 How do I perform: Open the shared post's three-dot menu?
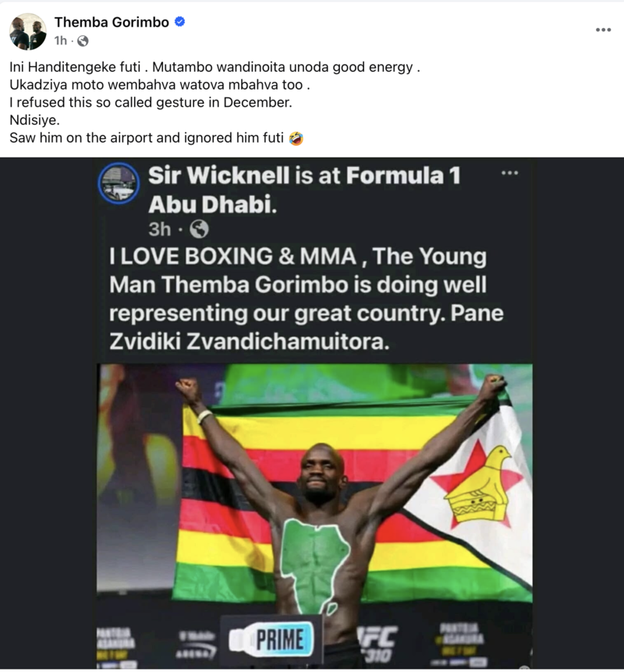tap(509, 173)
